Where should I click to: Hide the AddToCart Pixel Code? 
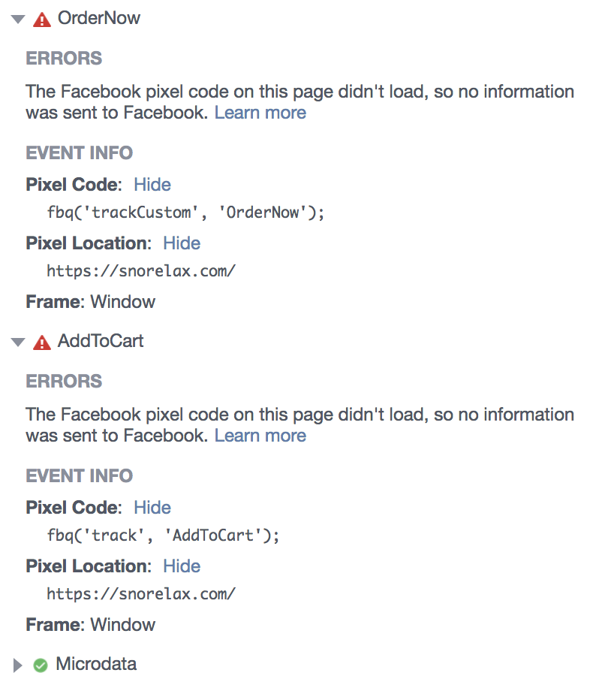click(x=152, y=508)
